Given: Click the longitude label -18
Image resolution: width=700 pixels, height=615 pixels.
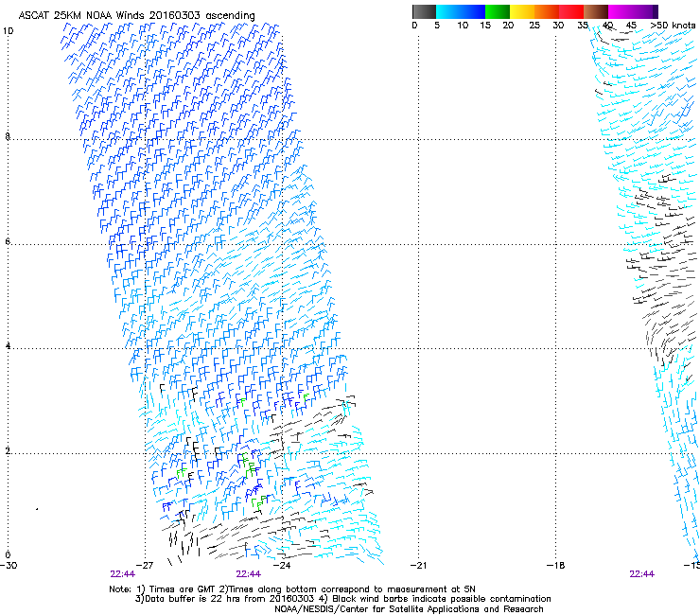Looking at the screenshot, I should point(555,566).
